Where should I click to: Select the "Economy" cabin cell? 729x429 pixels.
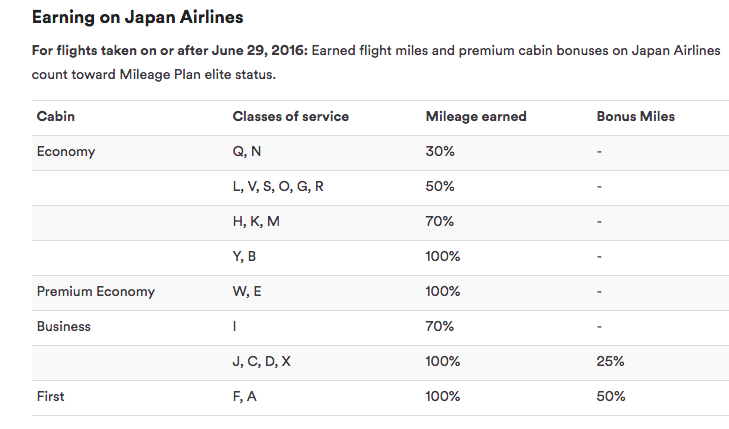pyautogui.click(x=66, y=152)
